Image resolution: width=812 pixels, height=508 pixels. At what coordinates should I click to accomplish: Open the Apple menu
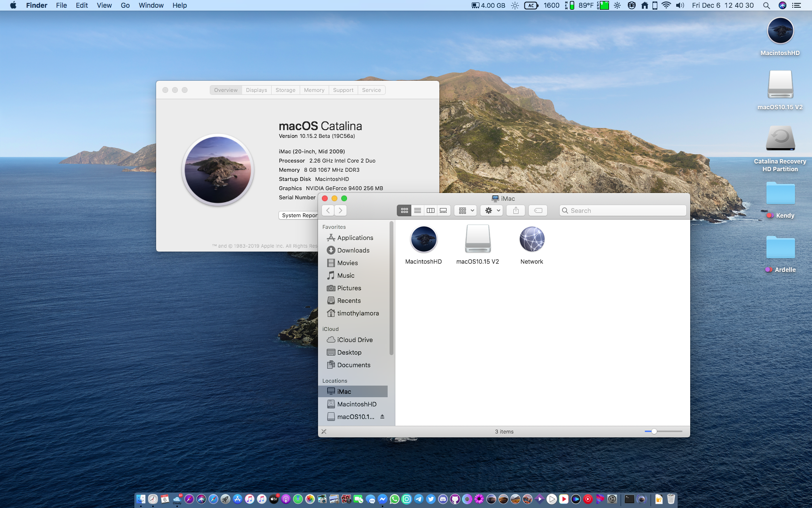[x=13, y=5]
